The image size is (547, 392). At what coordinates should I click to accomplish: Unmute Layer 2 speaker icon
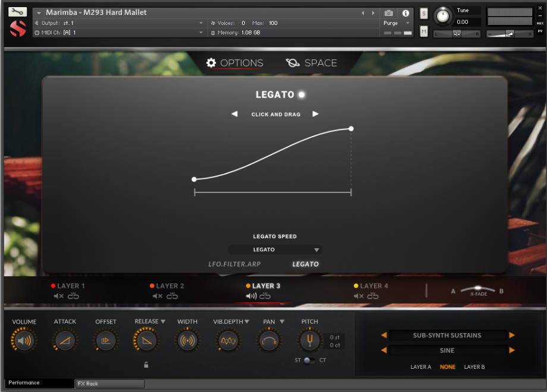point(157,296)
